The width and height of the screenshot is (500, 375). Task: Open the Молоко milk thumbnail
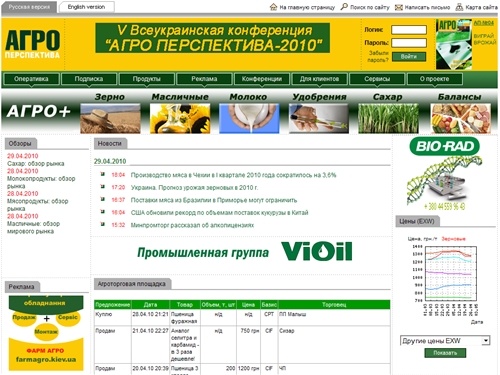pyautogui.click(x=249, y=118)
